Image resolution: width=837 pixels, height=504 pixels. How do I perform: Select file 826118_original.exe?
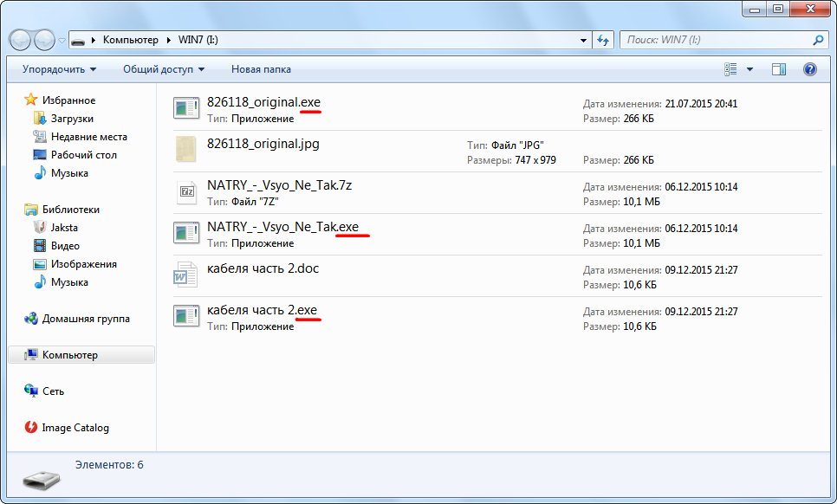[x=263, y=102]
